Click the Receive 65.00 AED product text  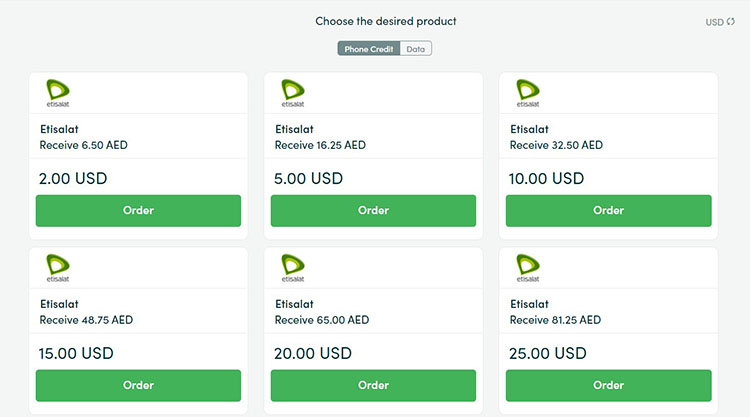pos(322,320)
